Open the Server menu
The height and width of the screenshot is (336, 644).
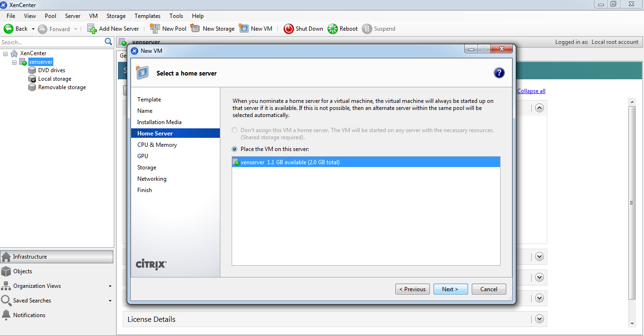pos(73,16)
